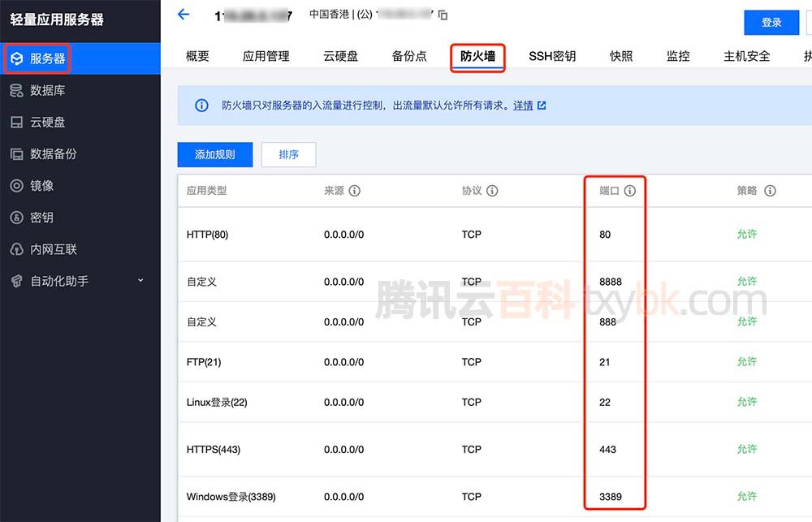Click the FTP(21) application type cell
Image resolution: width=812 pixels, height=522 pixels.
click(x=204, y=362)
